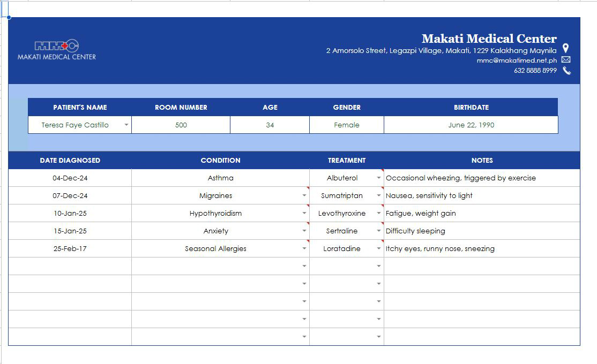
Task: Click the note 'Occasional wheezing, triggered by exercise'
Action: click(461, 178)
